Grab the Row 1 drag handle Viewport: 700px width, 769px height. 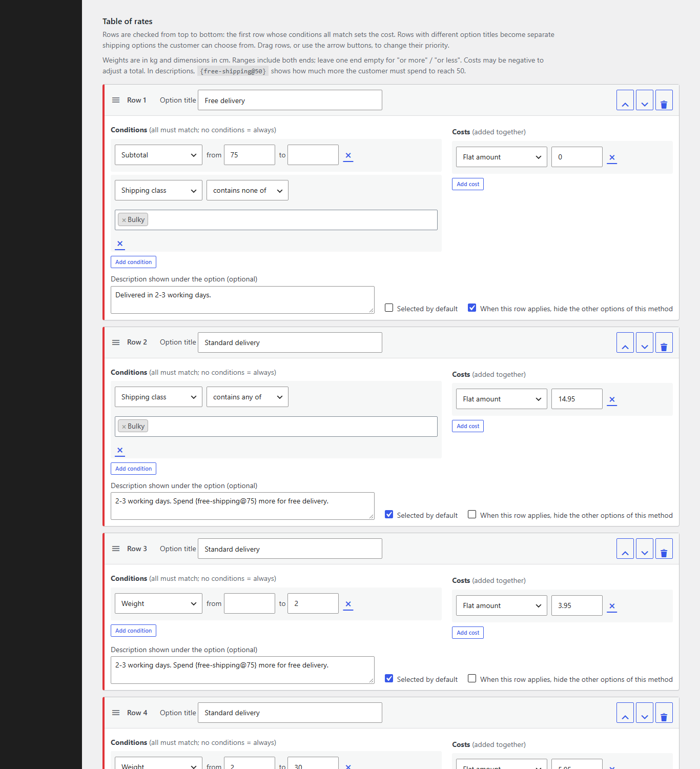[116, 100]
